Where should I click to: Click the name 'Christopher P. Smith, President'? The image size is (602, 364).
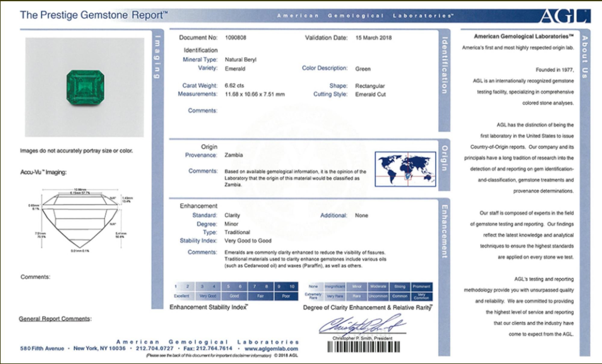362,338
